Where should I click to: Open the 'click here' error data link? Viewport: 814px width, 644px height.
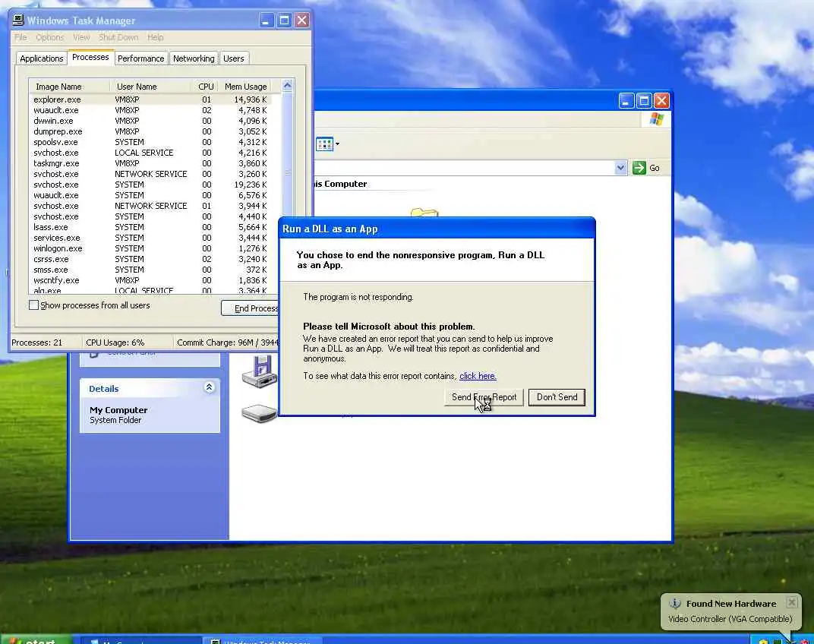point(478,376)
